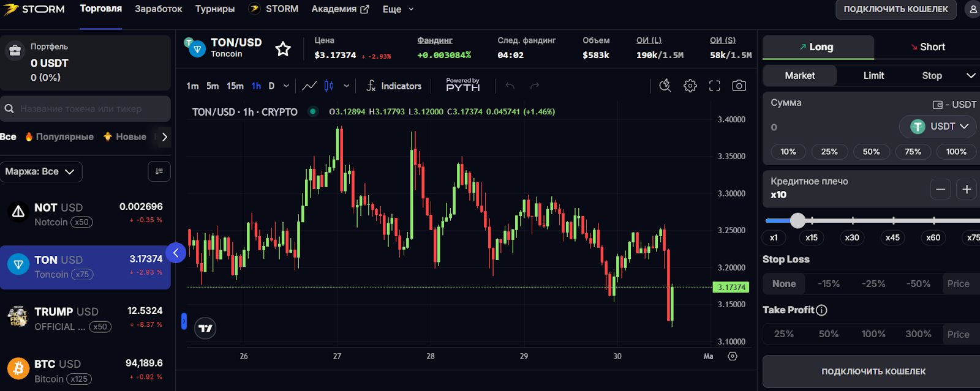
Task: Select Short position
Action: tap(928, 47)
